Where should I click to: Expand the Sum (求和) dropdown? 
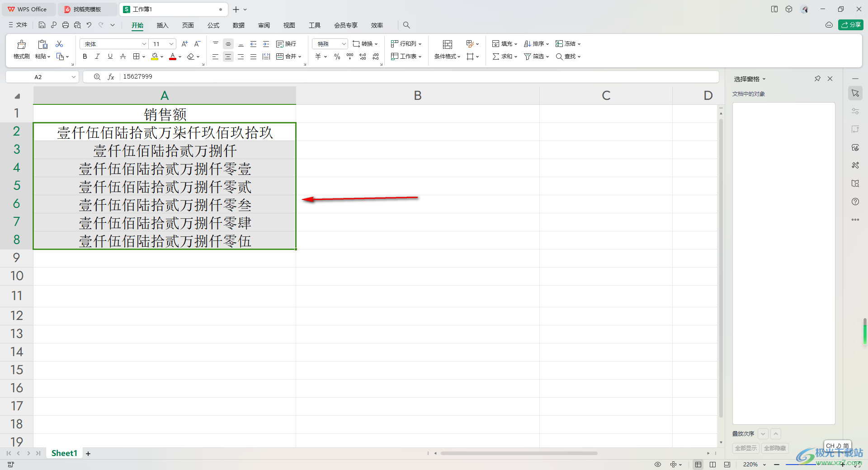pos(516,57)
